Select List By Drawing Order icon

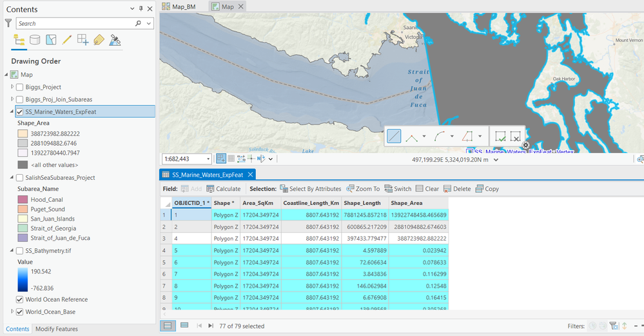click(x=19, y=40)
